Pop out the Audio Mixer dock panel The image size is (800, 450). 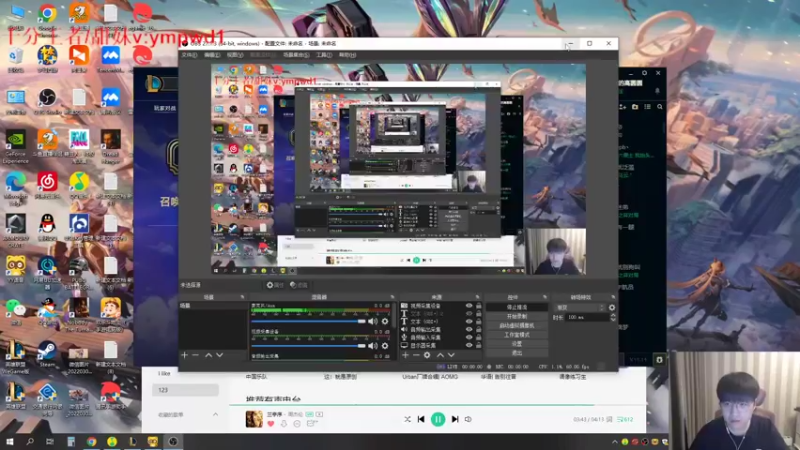(x=392, y=297)
